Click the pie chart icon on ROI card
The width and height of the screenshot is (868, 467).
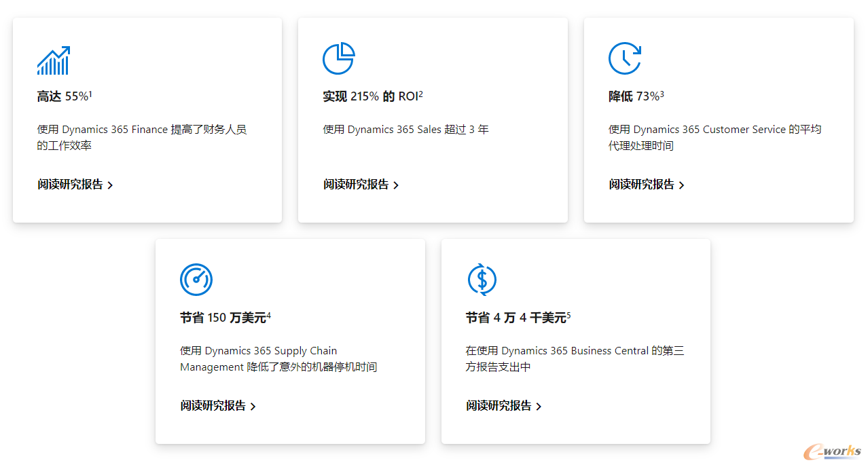click(x=339, y=58)
